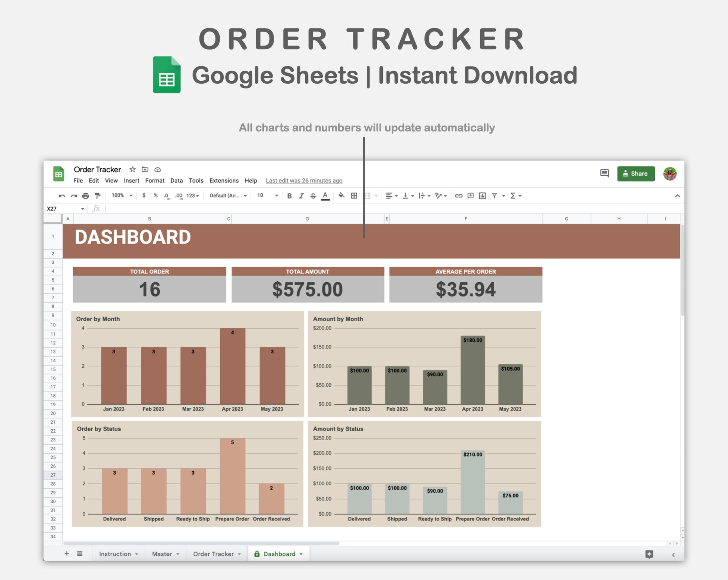This screenshot has height=580, width=728.
Task: Toggle bold formatting
Action: [289, 196]
